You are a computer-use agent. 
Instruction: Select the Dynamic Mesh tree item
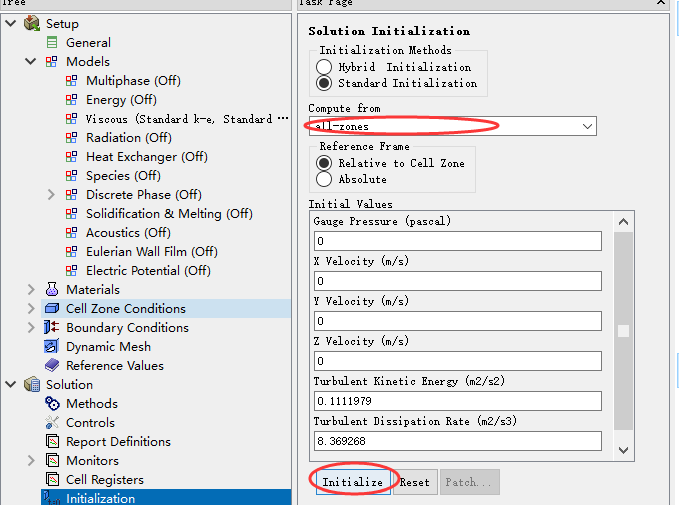(x=109, y=346)
